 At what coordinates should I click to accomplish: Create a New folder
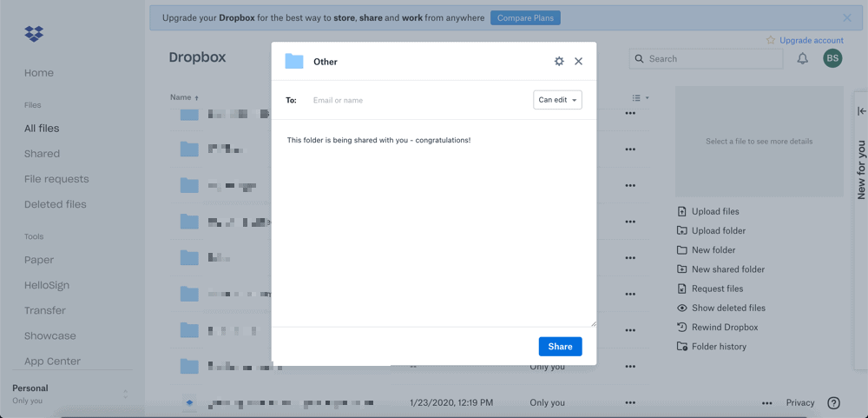[x=713, y=250]
